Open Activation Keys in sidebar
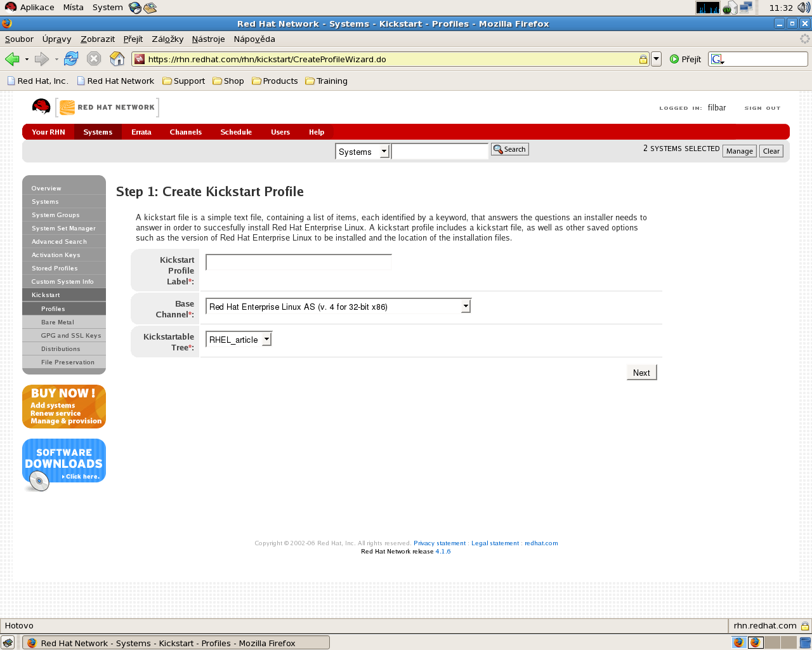Viewport: 812px width, 650px height. pos(64,255)
